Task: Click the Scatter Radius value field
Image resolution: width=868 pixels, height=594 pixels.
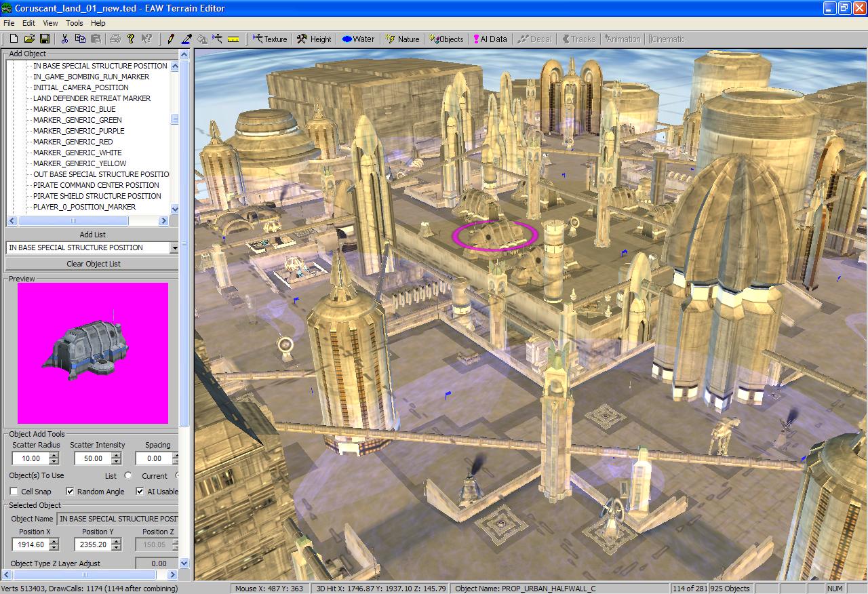Action: point(31,458)
